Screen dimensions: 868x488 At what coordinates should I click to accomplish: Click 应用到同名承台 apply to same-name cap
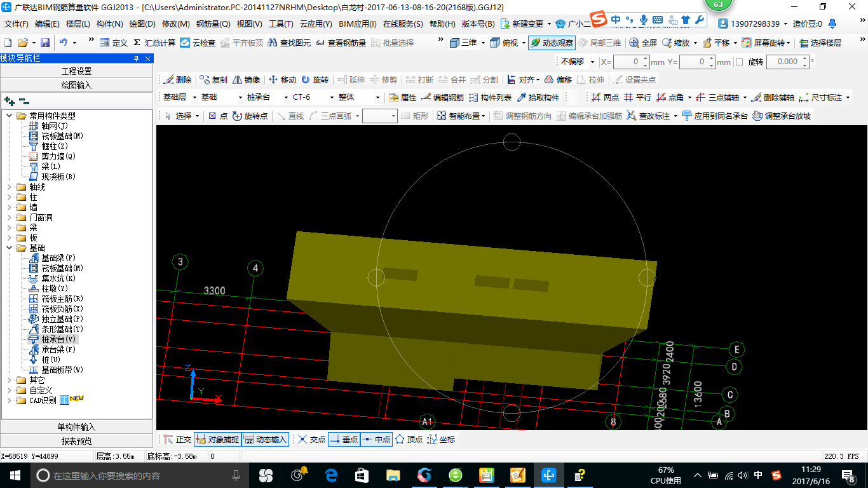(714, 116)
